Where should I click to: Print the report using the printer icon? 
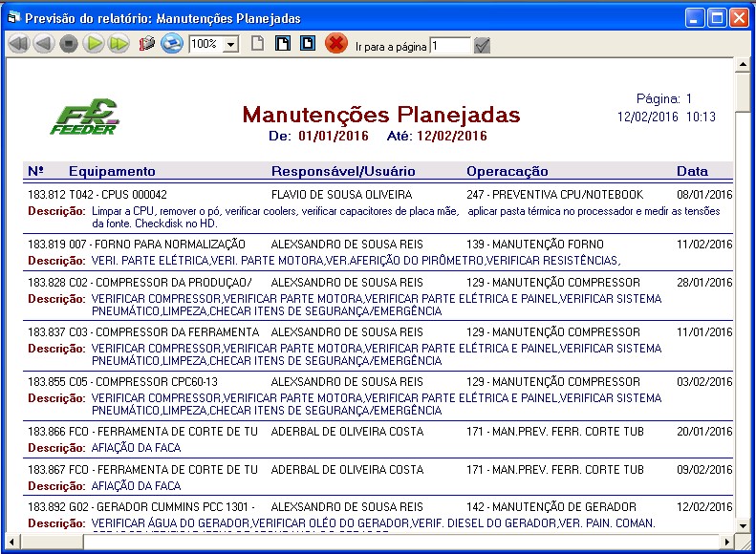pos(172,44)
